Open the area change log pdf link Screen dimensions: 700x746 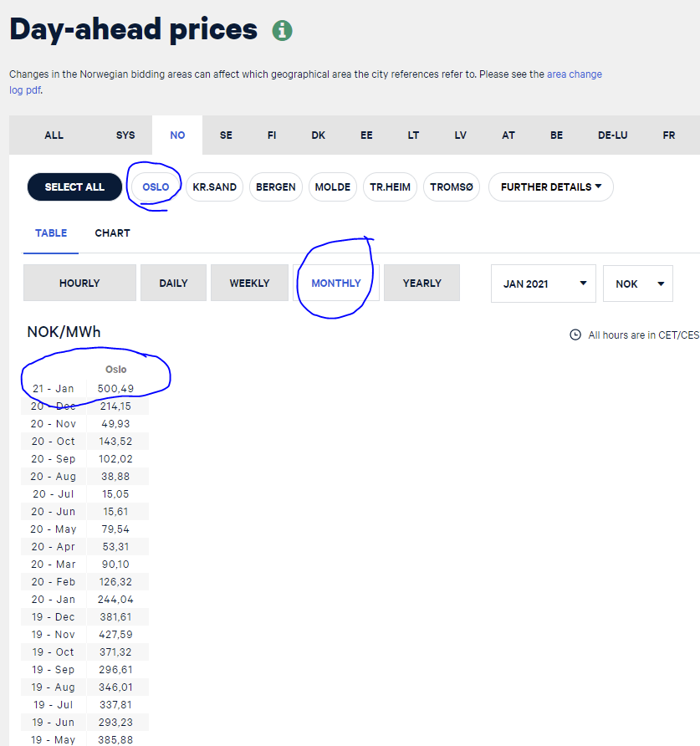click(x=305, y=82)
